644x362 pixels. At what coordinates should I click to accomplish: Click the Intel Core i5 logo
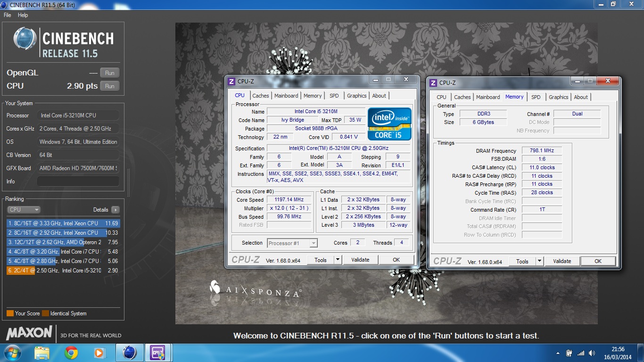click(390, 124)
